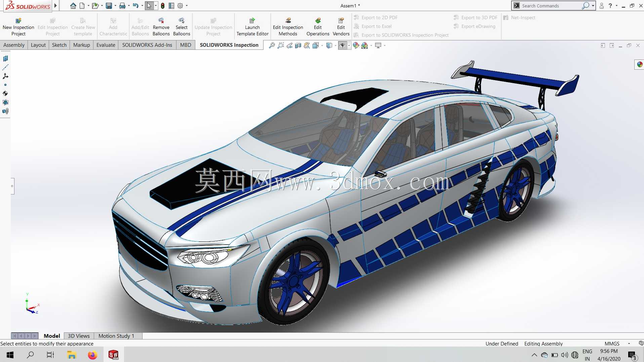This screenshot has height=362, width=644.
Task: Open Windows Start menu
Action: click(10, 355)
